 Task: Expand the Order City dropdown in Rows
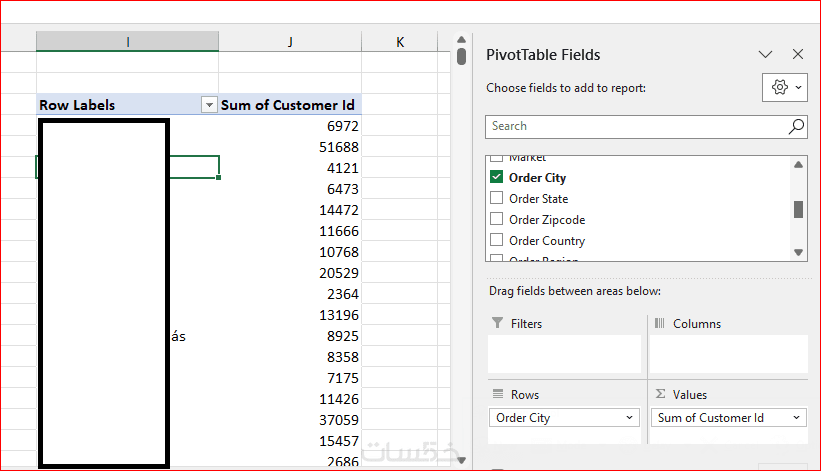pos(630,418)
